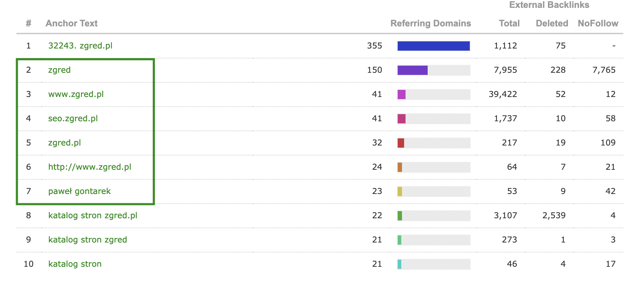Select the 'katalog stron zgred' anchor link
Image resolution: width=644 pixels, height=291 pixels.
pos(87,240)
